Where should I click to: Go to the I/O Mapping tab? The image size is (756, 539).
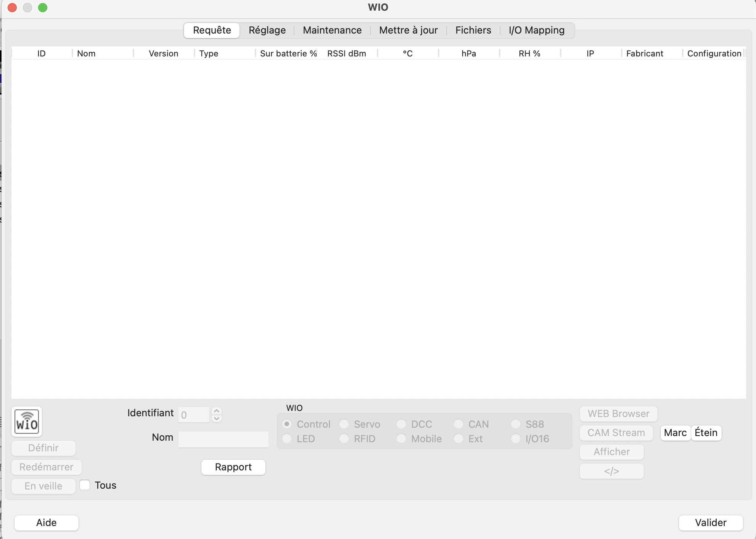coord(536,30)
